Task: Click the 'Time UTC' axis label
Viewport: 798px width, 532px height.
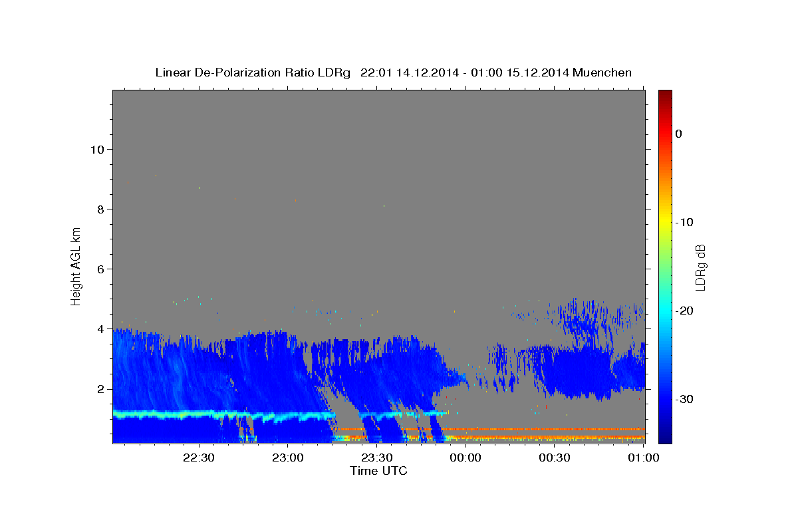Action: click(x=378, y=471)
